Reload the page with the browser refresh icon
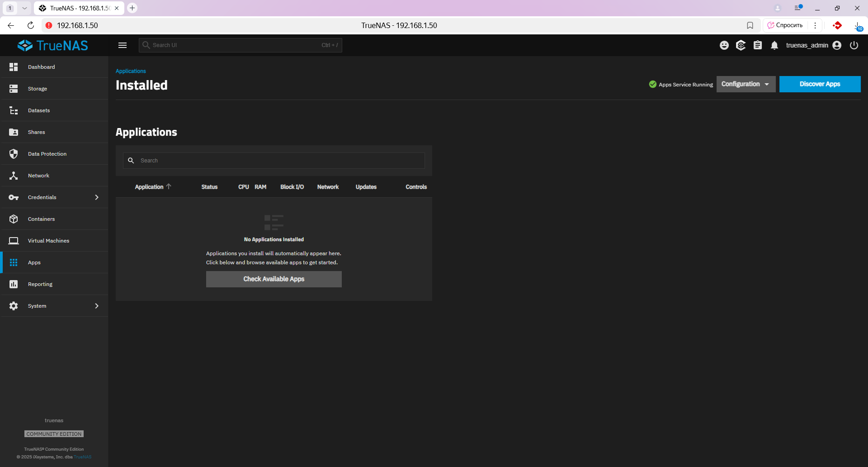 coord(31,25)
